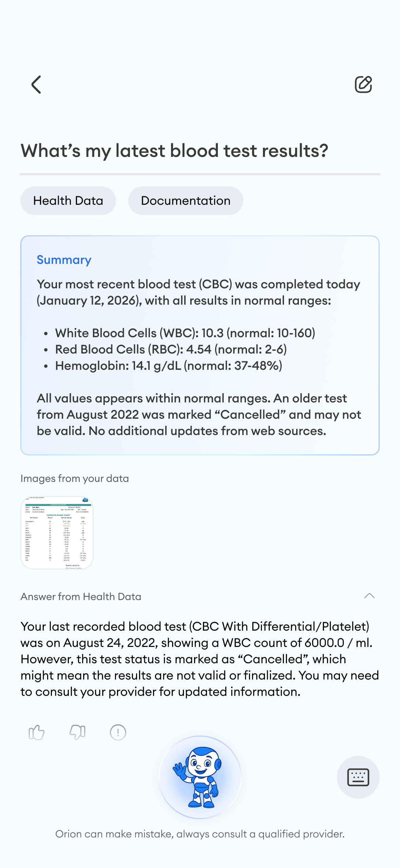Open keyboard input with keyboard button

point(358,777)
